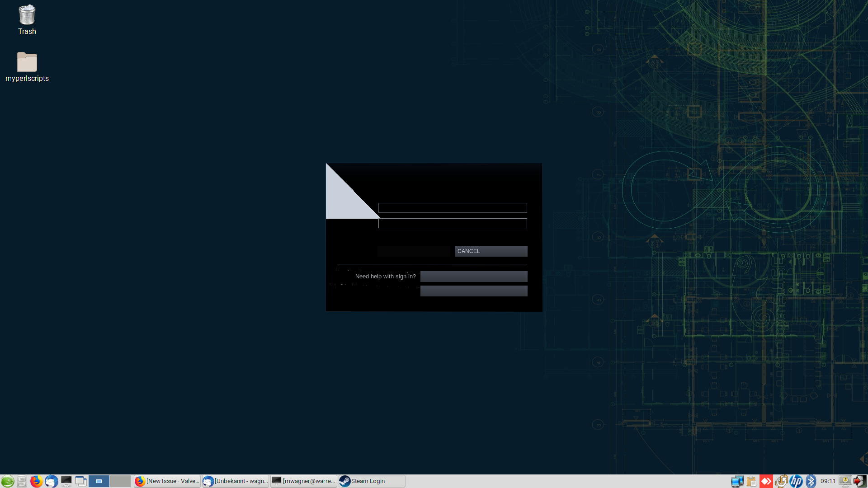
Task: Open the openSUSE start menu
Action: [x=7, y=481]
